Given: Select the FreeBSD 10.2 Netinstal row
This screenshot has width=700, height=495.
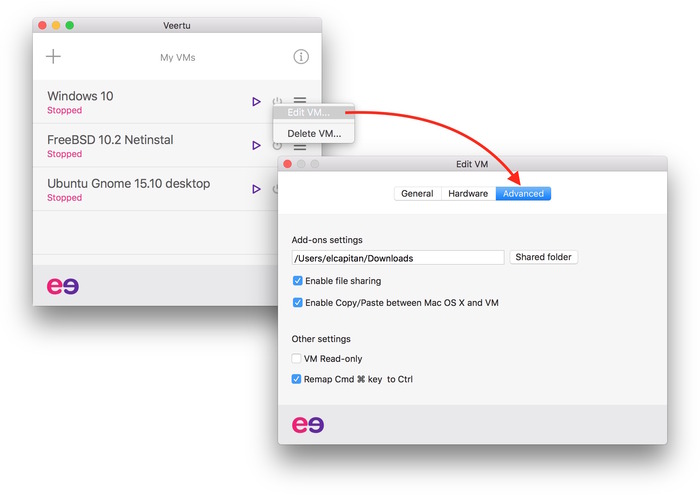Looking at the screenshot, I should (177, 146).
